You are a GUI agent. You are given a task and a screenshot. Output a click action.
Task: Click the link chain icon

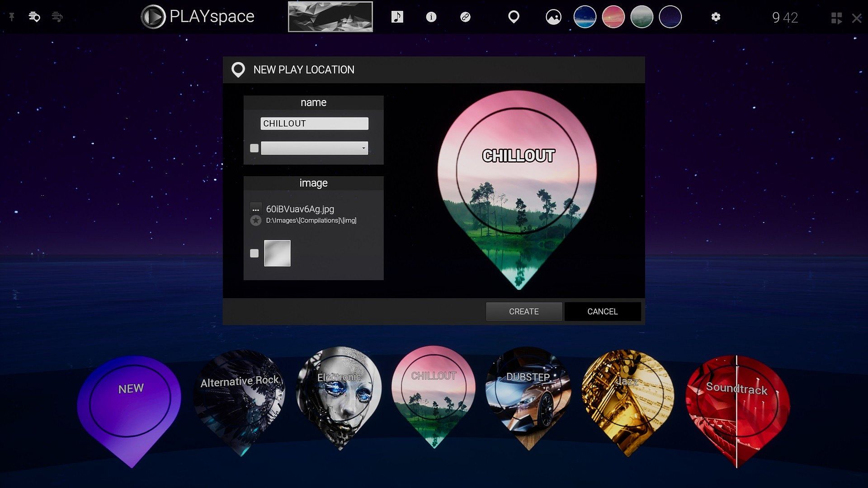(465, 17)
